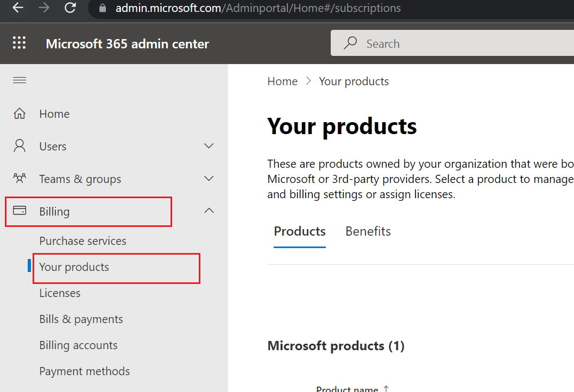
Task: Click the Billing credit card icon
Action: click(x=20, y=211)
